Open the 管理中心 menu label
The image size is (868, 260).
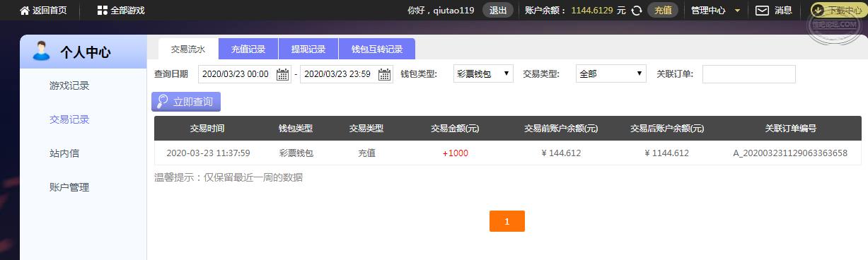pos(708,11)
